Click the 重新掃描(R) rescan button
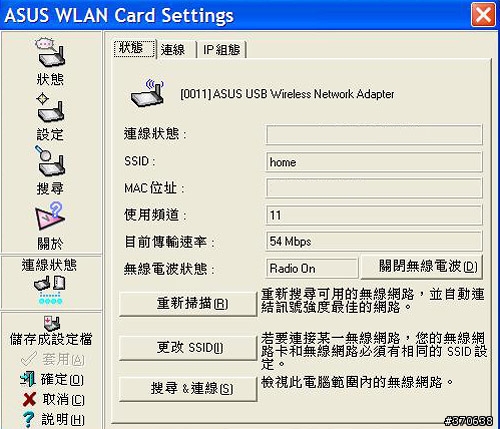This screenshot has width=500, height=429. (188, 304)
